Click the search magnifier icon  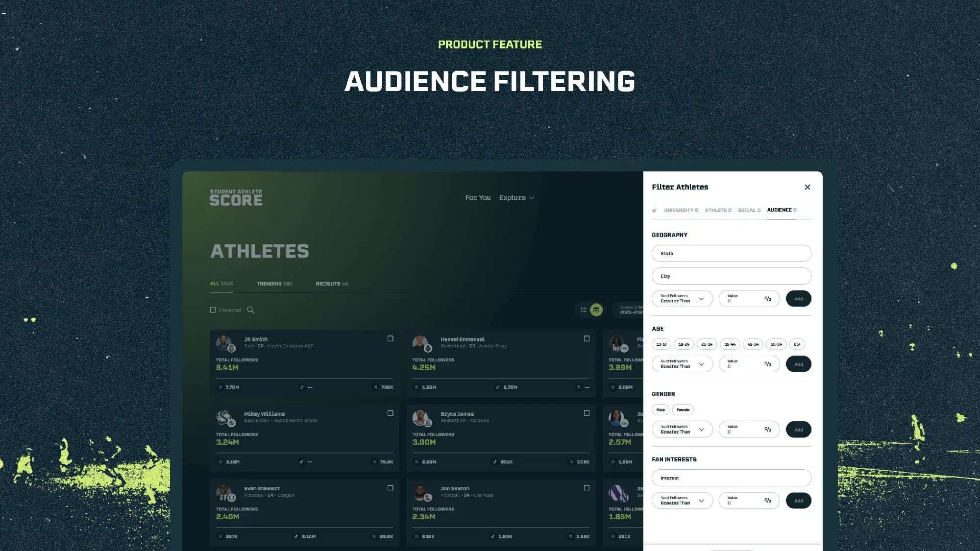(250, 310)
